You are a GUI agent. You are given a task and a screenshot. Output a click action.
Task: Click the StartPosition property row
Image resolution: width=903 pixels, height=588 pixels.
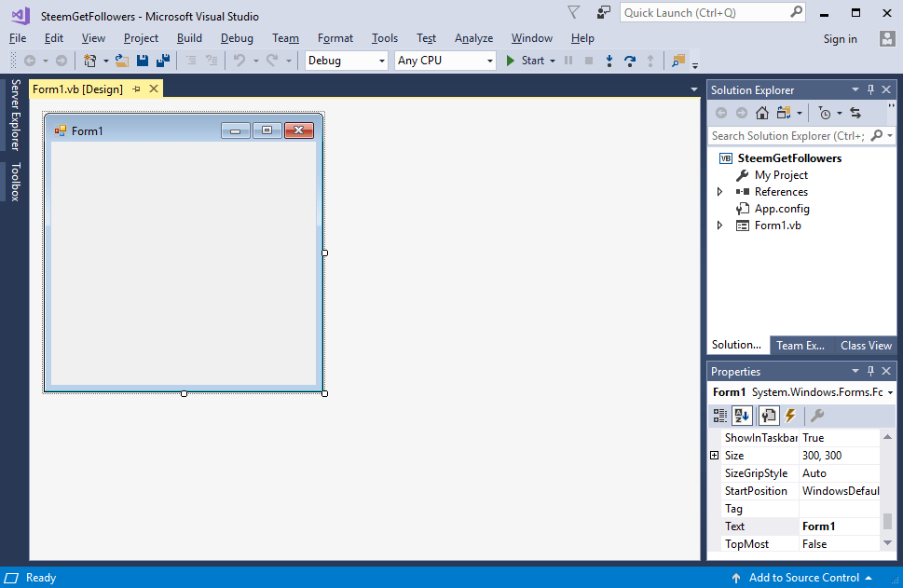tap(800, 491)
